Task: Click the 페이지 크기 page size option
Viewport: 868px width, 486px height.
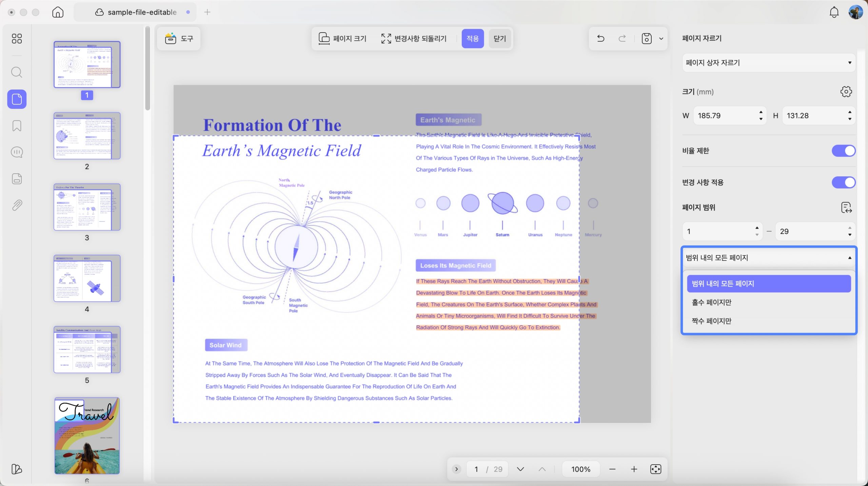Action: click(x=342, y=39)
